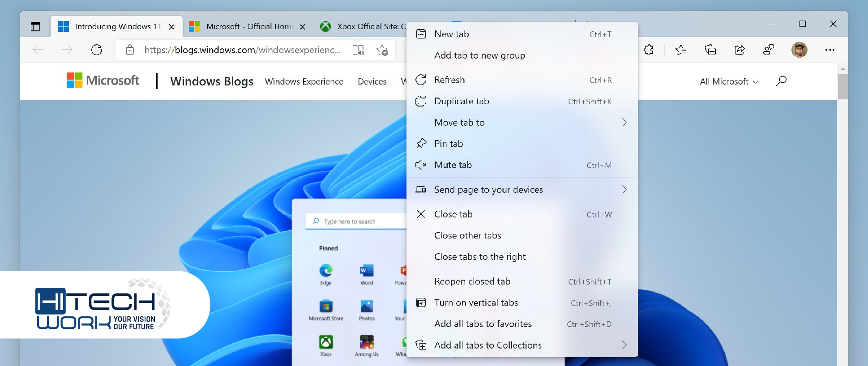Screen dimensions: 868x366
Task: Click the Word icon in pinned apps
Action: click(x=367, y=270)
